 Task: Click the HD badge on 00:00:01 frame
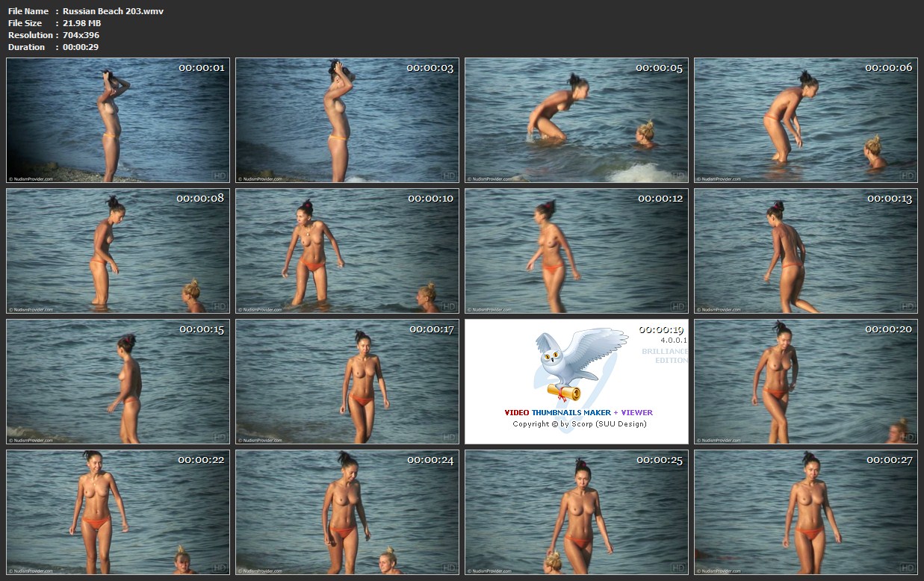click(x=219, y=175)
